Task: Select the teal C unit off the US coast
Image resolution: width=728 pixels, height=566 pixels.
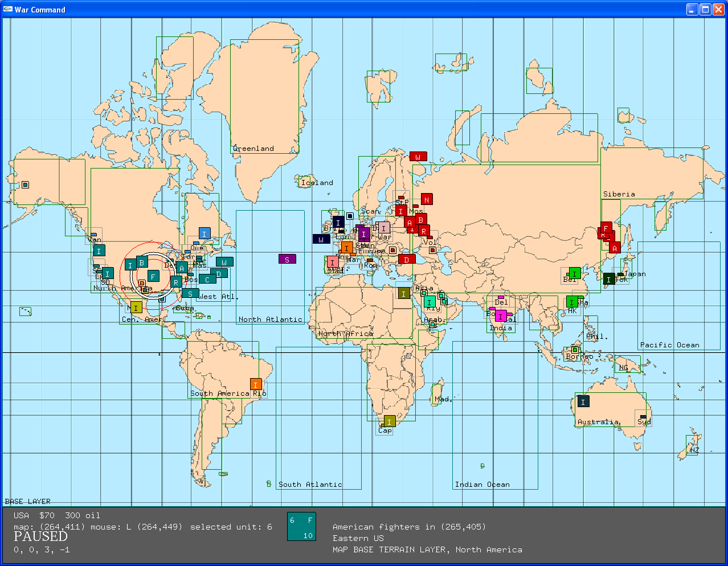Action: point(207,279)
